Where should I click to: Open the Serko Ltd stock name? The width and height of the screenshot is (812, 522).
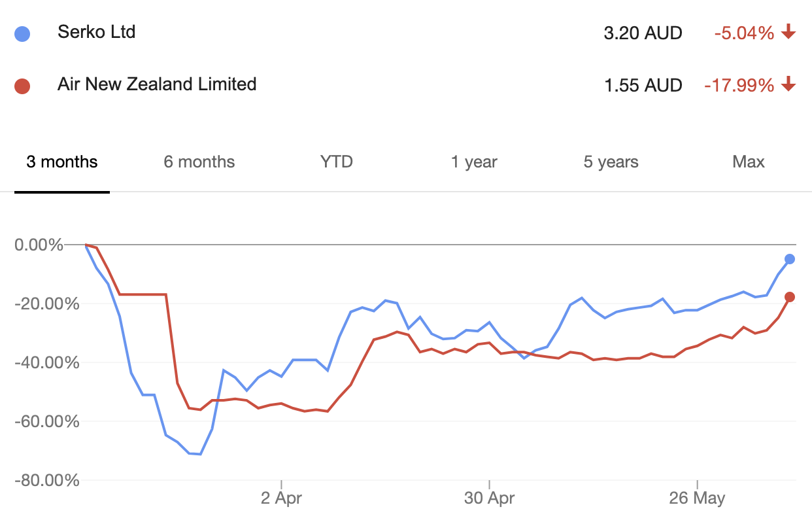tap(96, 32)
